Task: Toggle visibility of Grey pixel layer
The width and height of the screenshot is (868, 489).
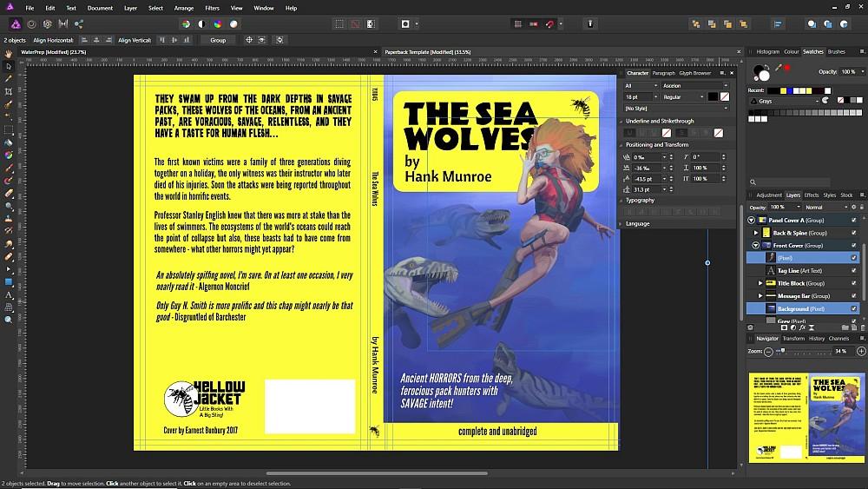Action: coord(853,320)
